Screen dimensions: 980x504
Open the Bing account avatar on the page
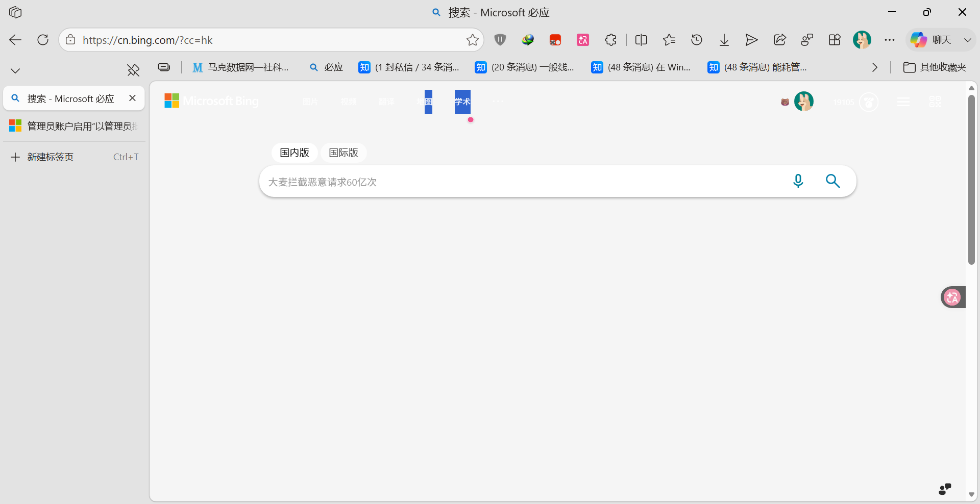804,102
